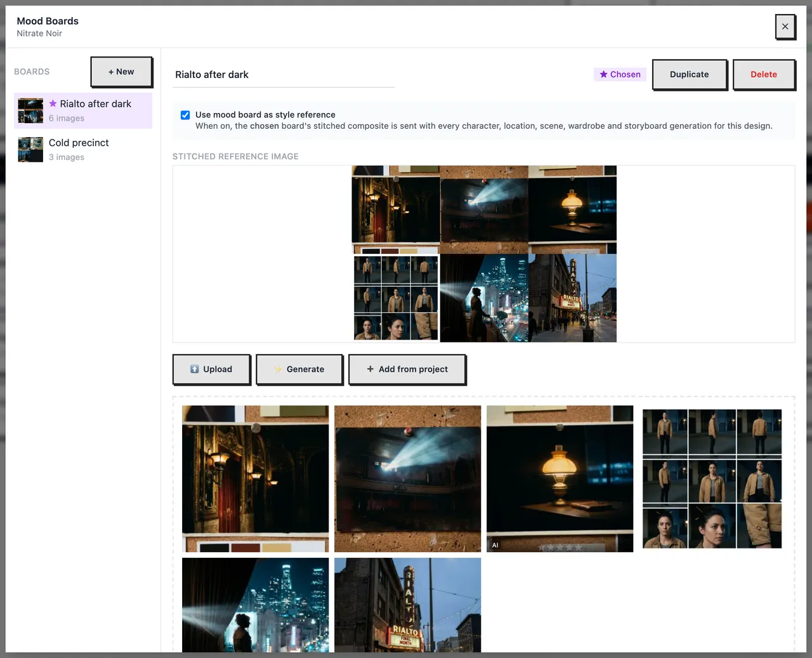
Task: Click the stitched reference composite image
Action: [484, 254]
